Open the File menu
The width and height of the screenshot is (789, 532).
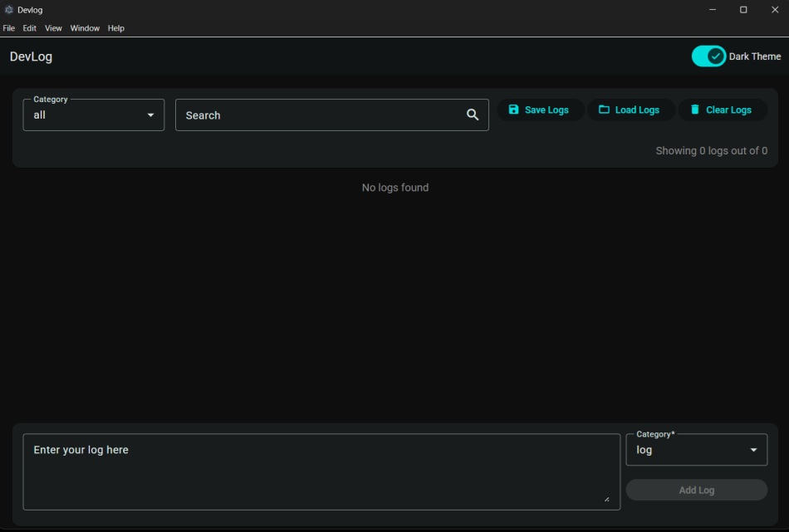(8, 27)
